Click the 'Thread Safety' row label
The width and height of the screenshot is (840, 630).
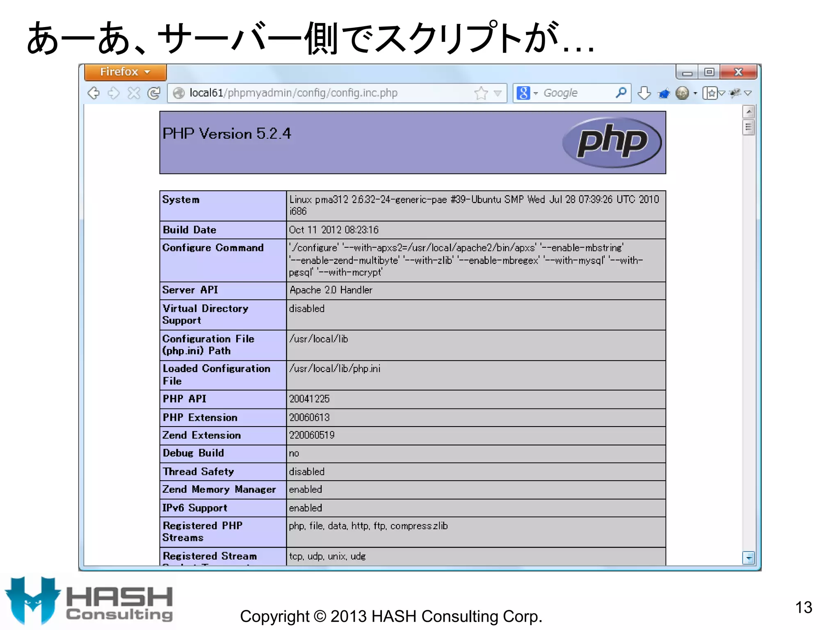click(199, 472)
